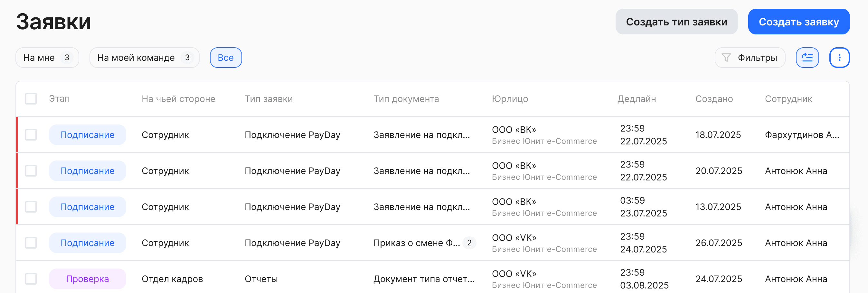
Task: Tick checkbox of request created 20.07.2025
Action: 31,171
